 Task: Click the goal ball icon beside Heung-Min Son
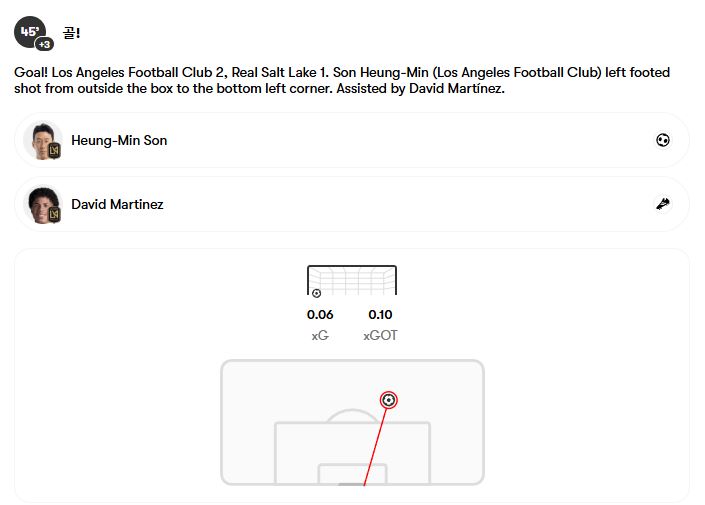pyautogui.click(x=662, y=141)
